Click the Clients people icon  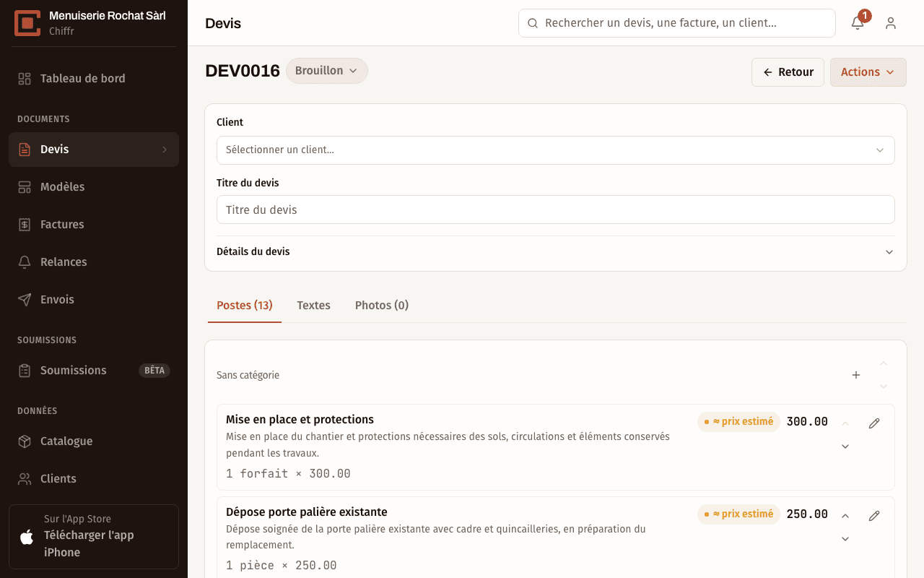pyautogui.click(x=25, y=479)
